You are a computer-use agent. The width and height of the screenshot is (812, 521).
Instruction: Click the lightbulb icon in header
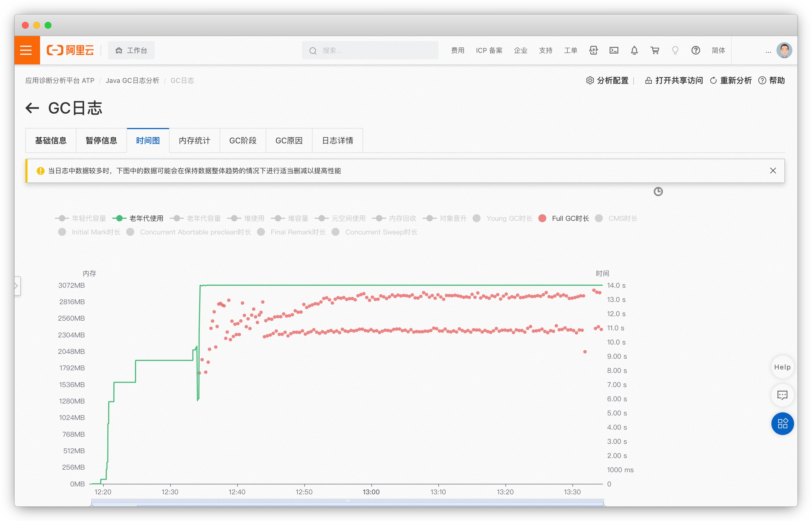click(x=675, y=51)
